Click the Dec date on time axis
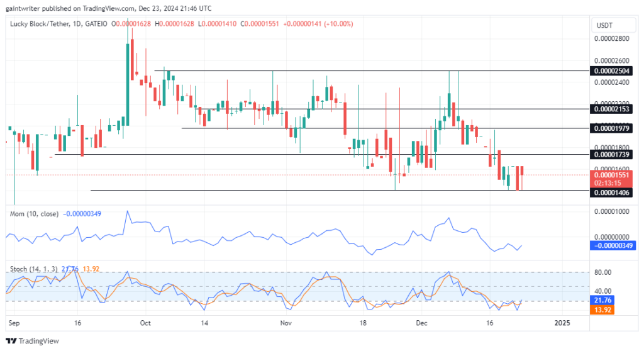 click(421, 323)
